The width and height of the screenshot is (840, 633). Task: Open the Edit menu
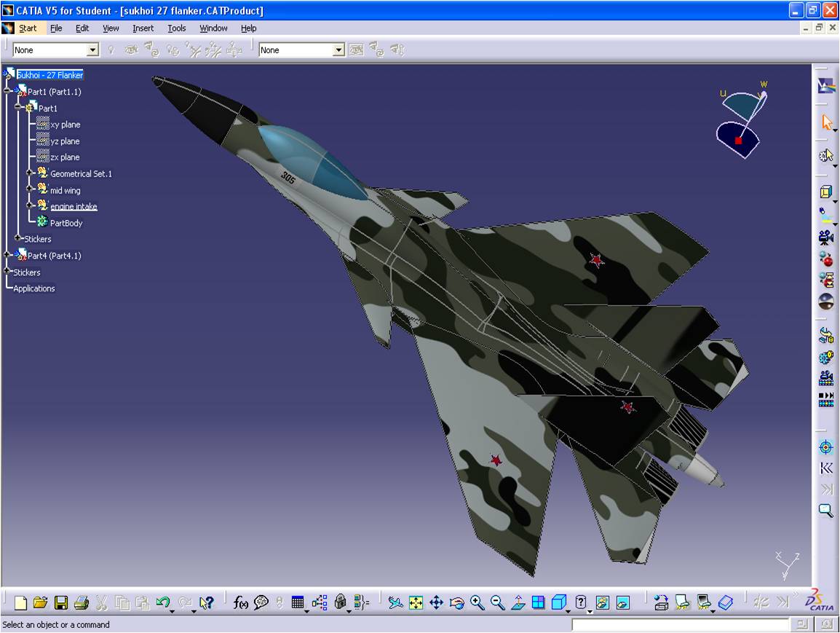82,28
